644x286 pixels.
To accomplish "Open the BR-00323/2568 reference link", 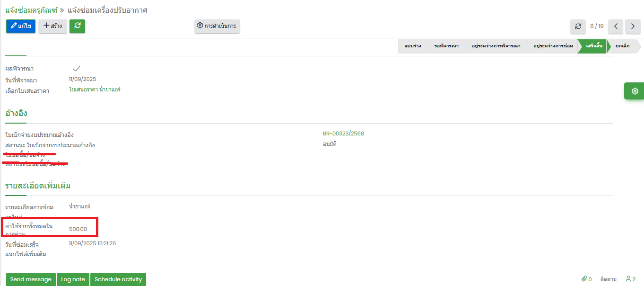I will 343,134.
